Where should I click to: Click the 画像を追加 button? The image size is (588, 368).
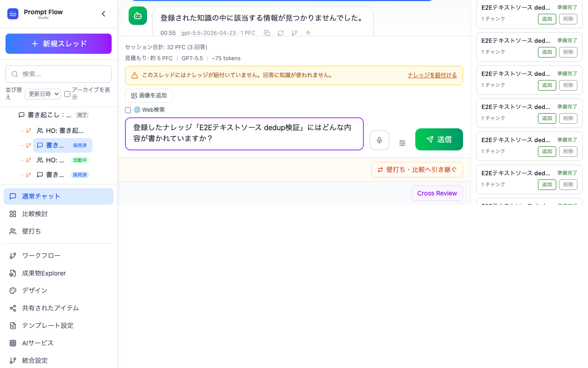149,96
